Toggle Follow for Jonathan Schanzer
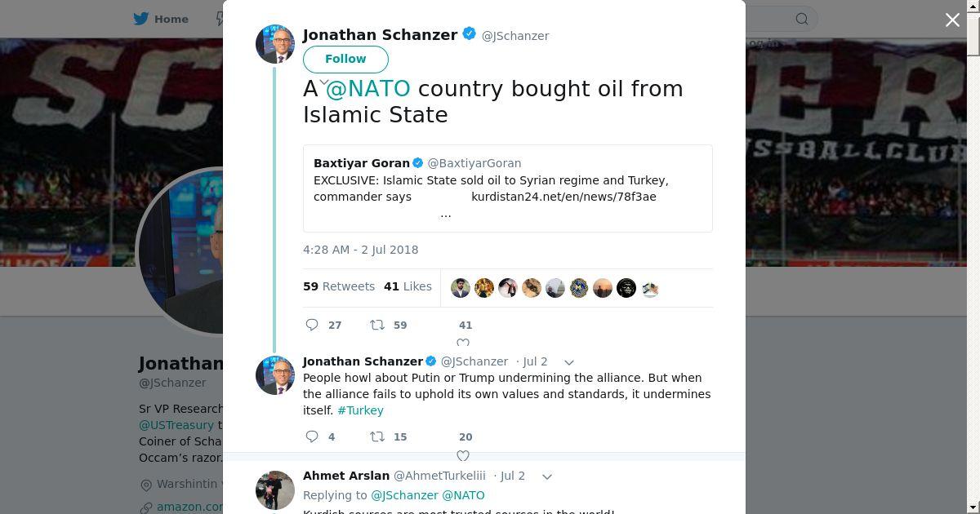Image resolution: width=980 pixels, height=514 pixels. (345, 59)
